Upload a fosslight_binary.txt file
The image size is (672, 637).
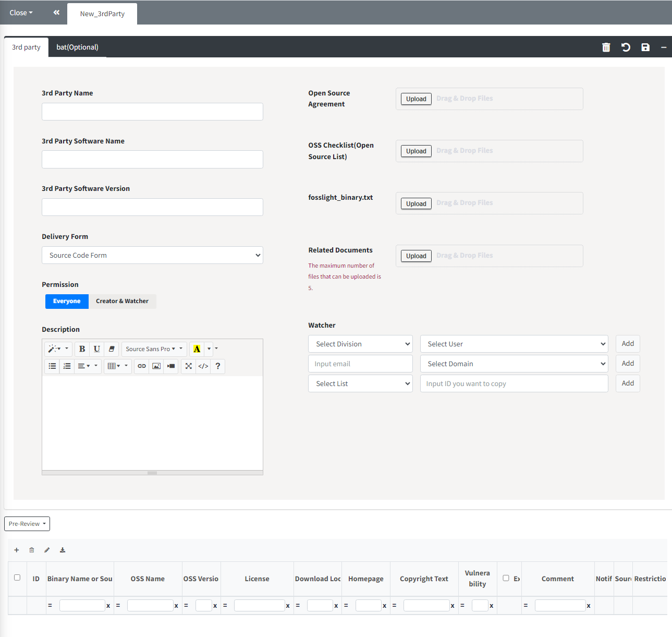tap(416, 203)
